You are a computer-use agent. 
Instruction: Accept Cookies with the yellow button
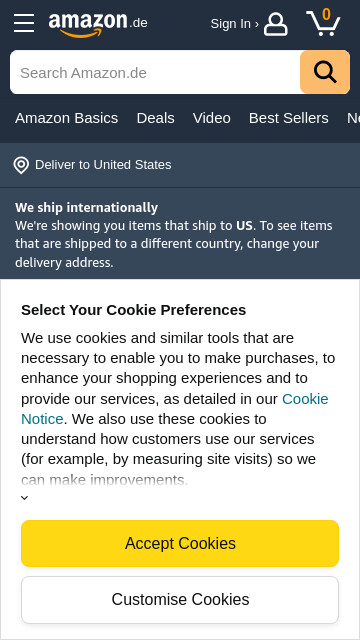[180, 543]
